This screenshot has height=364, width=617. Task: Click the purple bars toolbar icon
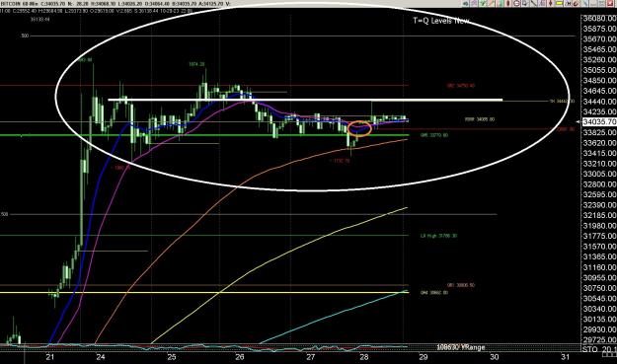coord(541,4)
